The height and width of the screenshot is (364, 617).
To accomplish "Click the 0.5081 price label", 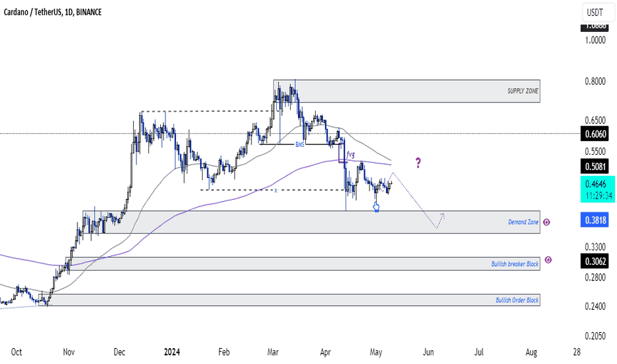I will (595, 166).
